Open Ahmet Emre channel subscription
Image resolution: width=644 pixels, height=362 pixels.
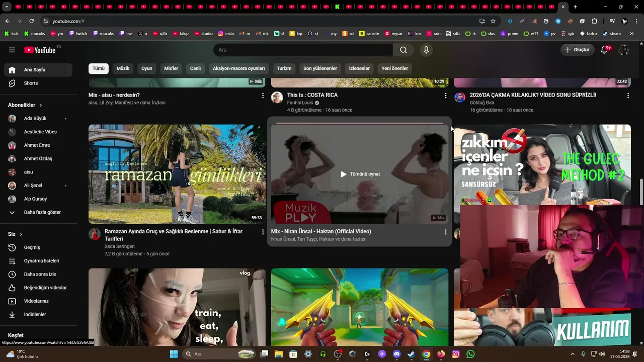[38, 145]
